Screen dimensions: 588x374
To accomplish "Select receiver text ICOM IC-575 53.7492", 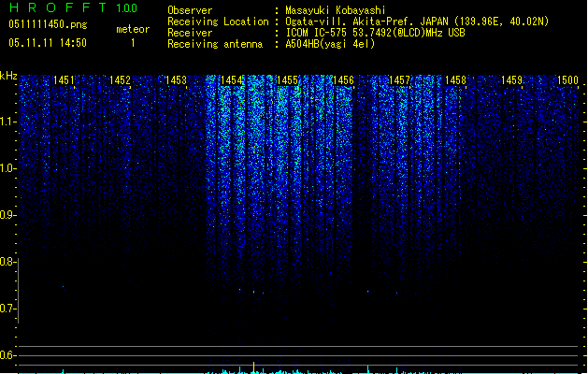I will click(375, 33).
